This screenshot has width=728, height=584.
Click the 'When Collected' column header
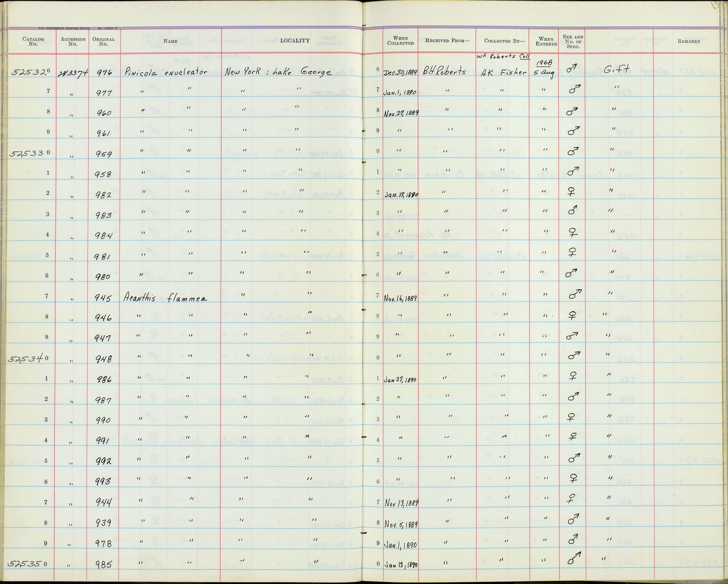[x=400, y=41]
